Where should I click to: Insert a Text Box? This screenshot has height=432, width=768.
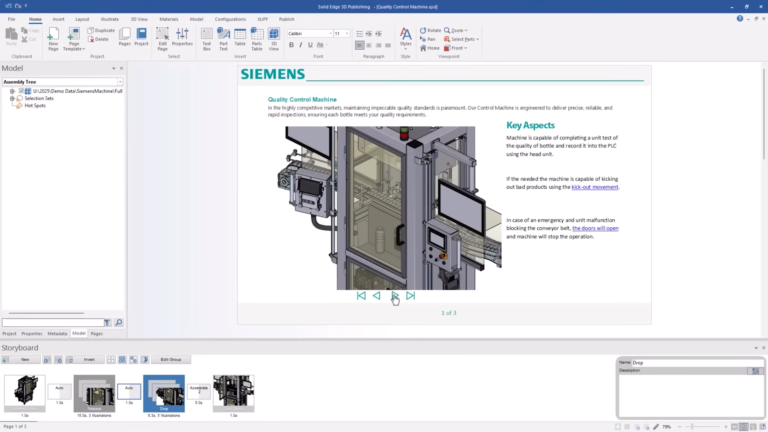pyautogui.click(x=207, y=39)
